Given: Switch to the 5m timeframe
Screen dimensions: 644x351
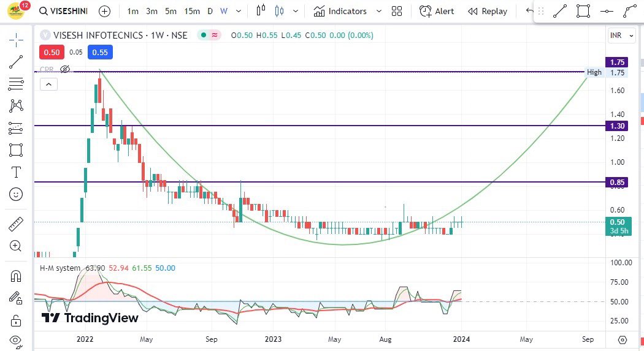Looking at the screenshot, I should tap(171, 11).
